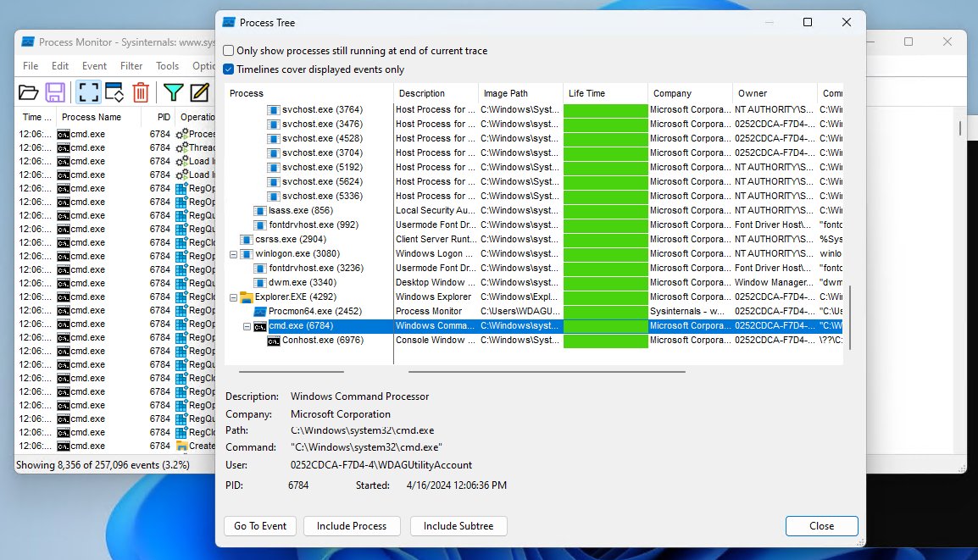Click the fontdrvhost.exe (992) process icon
The width and height of the screenshot is (978, 560).
click(x=260, y=225)
